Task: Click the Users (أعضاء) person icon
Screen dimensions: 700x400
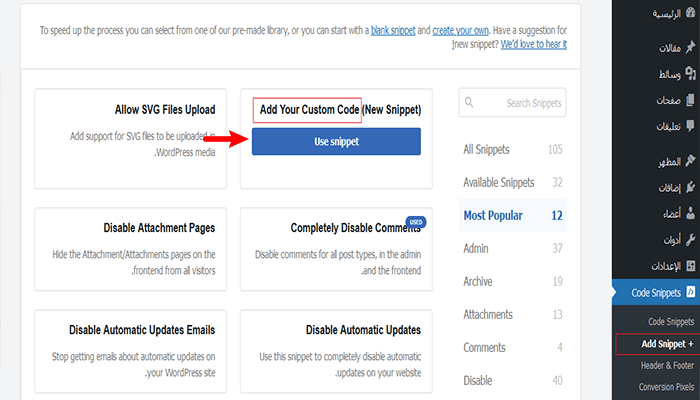Action: click(690, 214)
